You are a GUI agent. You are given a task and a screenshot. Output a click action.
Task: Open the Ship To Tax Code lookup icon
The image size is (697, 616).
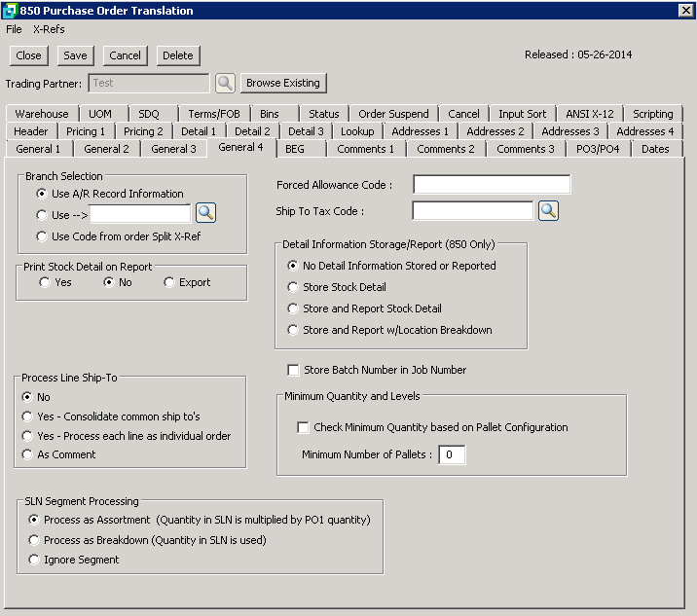coord(548,211)
